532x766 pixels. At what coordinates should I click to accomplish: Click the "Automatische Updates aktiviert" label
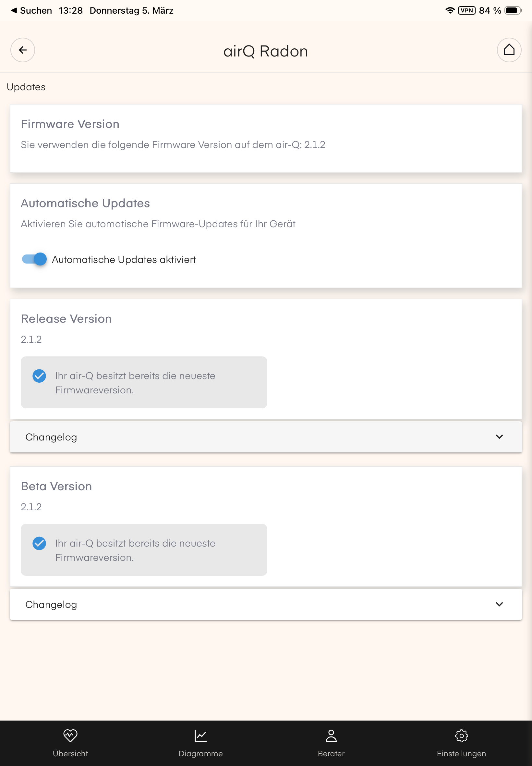point(124,259)
